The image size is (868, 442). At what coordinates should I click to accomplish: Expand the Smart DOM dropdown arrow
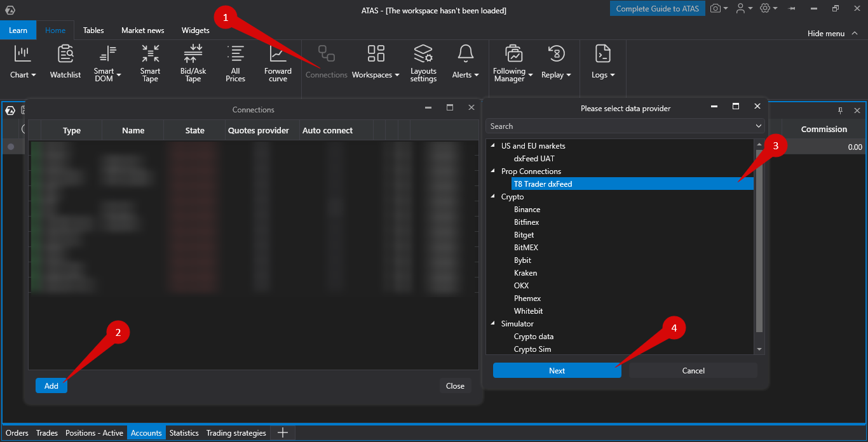pyautogui.click(x=118, y=75)
